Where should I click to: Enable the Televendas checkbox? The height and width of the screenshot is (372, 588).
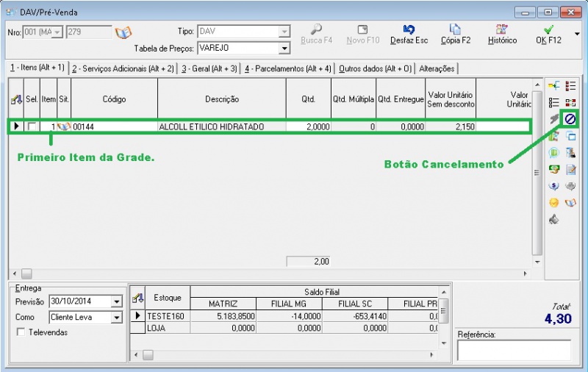pyautogui.click(x=21, y=332)
